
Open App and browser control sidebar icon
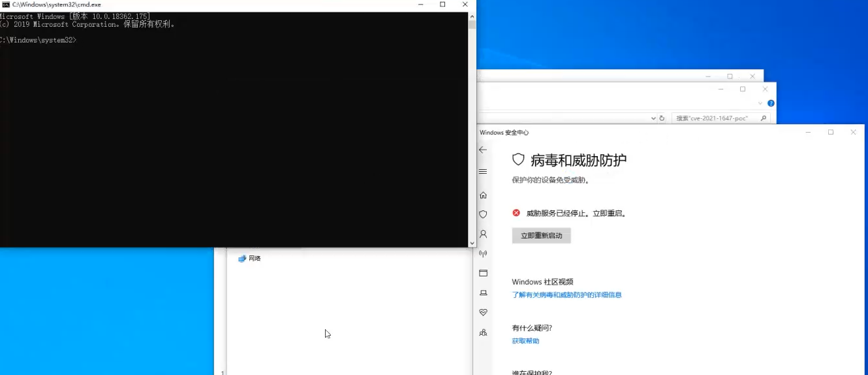click(483, 273)
